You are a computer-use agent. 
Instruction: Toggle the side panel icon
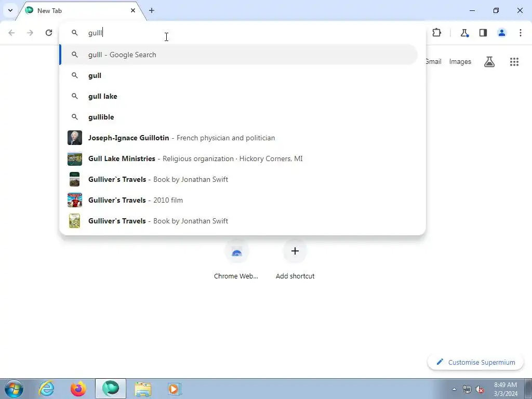tap(483, 33)
